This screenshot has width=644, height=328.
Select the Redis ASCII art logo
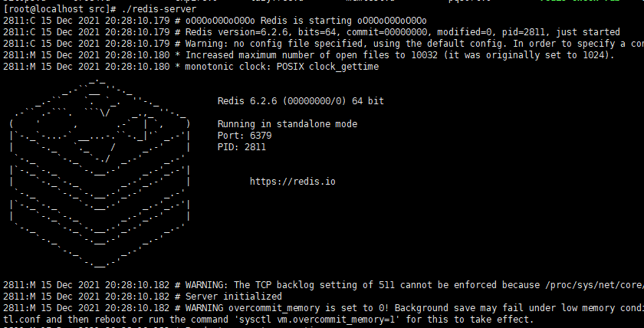[x=100, y=173]
